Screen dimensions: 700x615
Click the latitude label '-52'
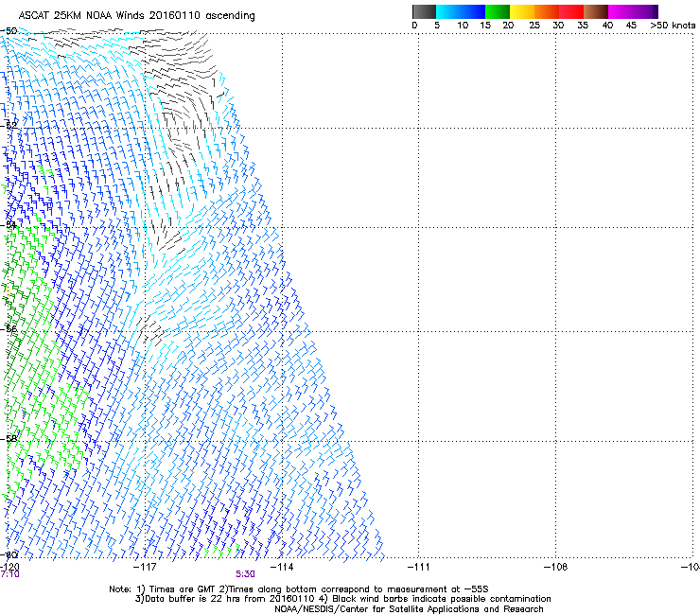point(9,126)
